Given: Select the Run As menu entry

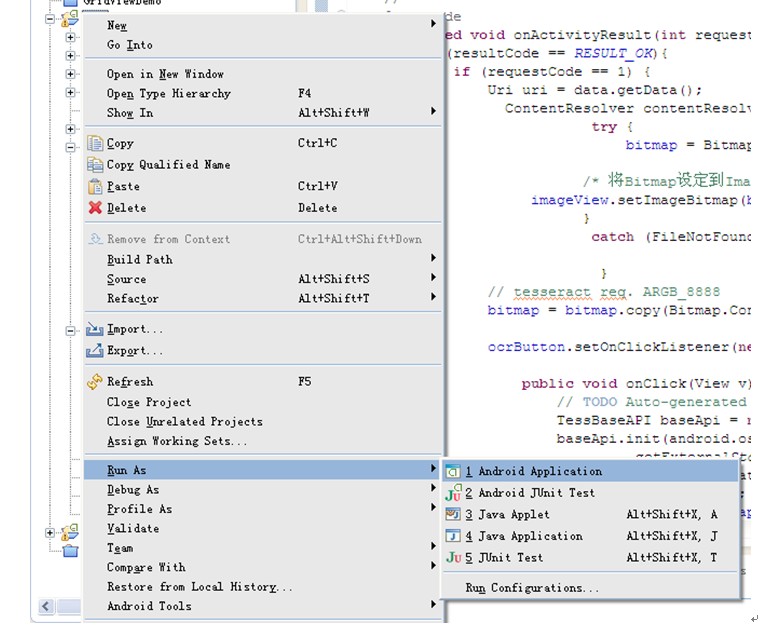Looking at the screenshot, I should click(263, 470).
